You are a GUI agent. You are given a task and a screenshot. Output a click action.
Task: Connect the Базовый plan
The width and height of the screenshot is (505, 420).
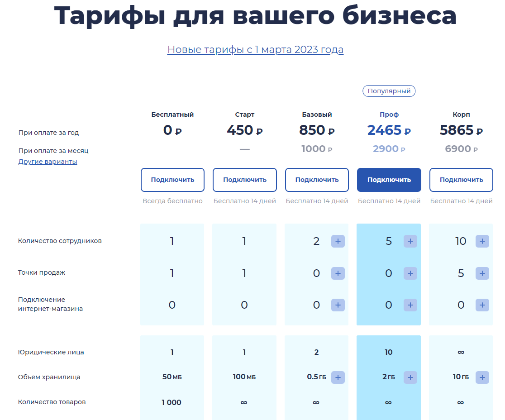click(x=316, y=180)
